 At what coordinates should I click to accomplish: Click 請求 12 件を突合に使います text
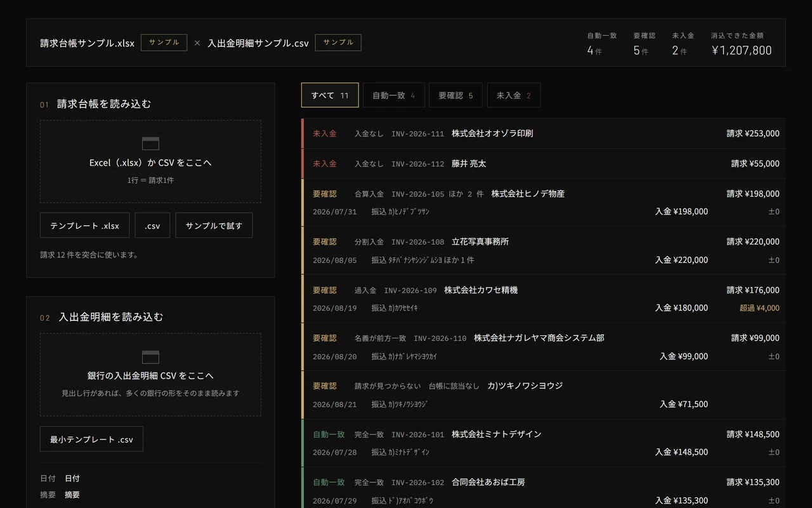pyautogui.click(x=89, y=255)
